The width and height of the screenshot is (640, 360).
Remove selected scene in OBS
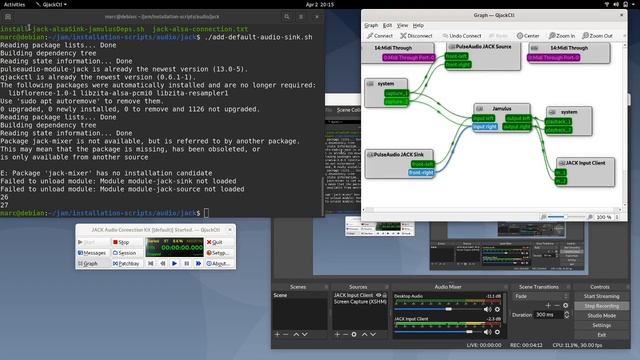(x=286, y=334)
